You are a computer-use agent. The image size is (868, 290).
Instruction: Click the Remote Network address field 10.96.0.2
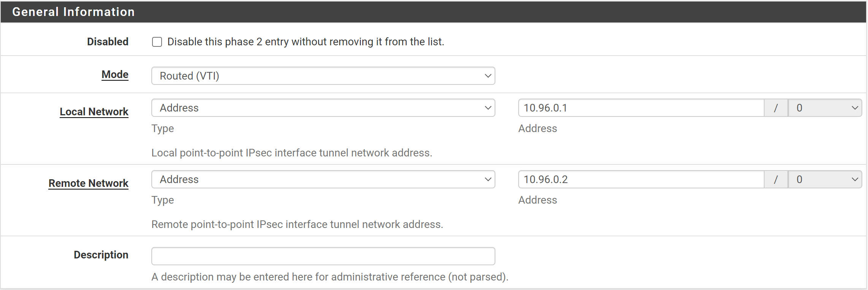(641, 179)
